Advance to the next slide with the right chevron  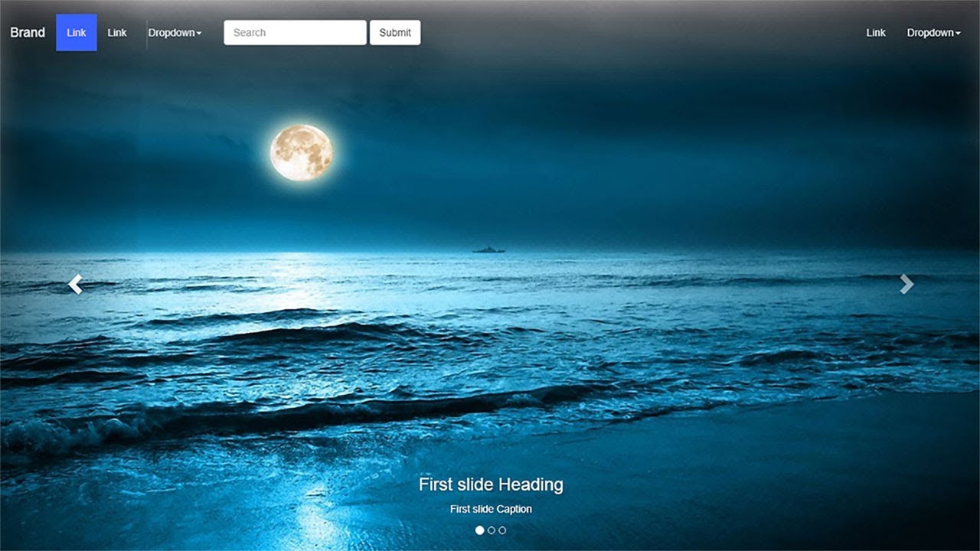906,285
